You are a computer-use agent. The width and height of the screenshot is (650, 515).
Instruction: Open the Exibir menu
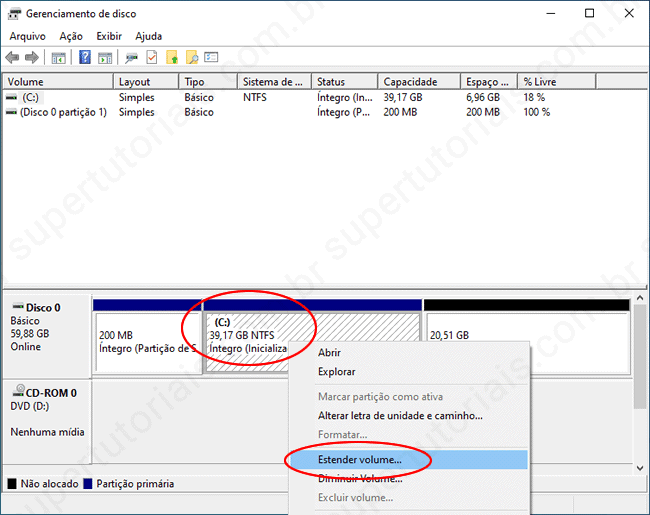[109, 36]
